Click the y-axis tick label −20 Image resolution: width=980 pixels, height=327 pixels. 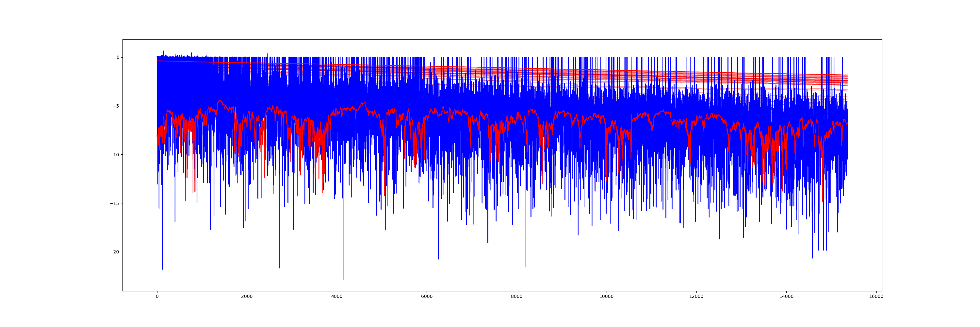[114, 252]
